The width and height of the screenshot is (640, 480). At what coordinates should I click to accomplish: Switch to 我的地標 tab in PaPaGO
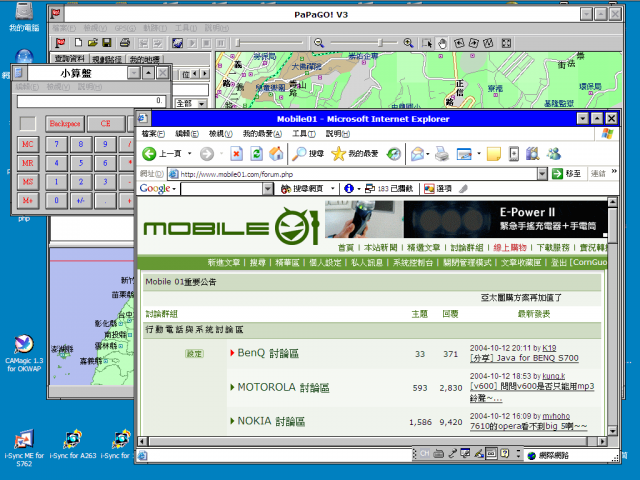[x=144, y=59]
